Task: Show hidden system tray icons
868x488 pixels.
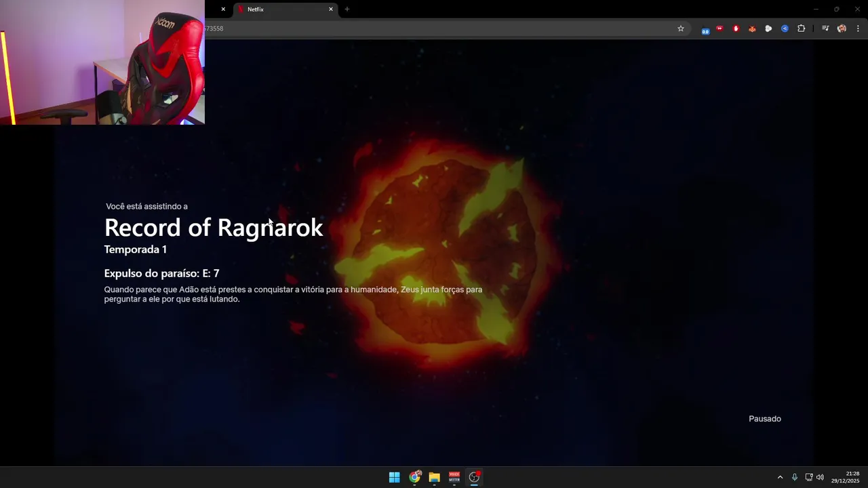Action: point(780,477)
